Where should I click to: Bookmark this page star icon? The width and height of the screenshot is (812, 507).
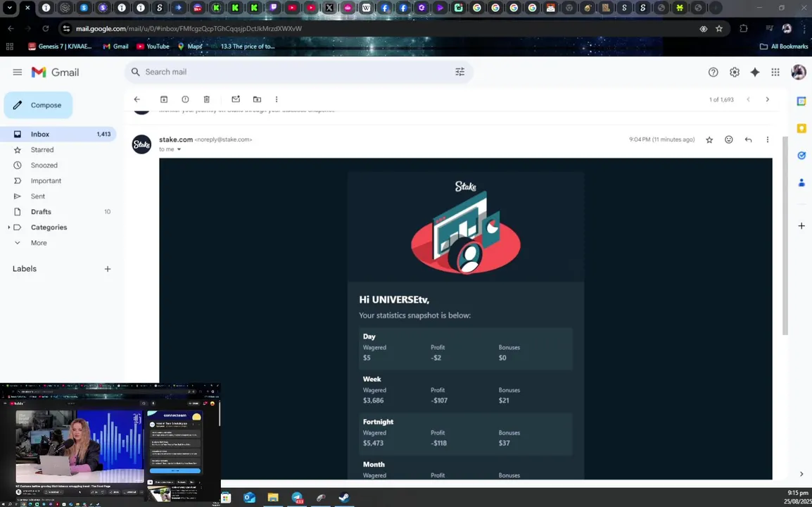[x=719, y=29]
